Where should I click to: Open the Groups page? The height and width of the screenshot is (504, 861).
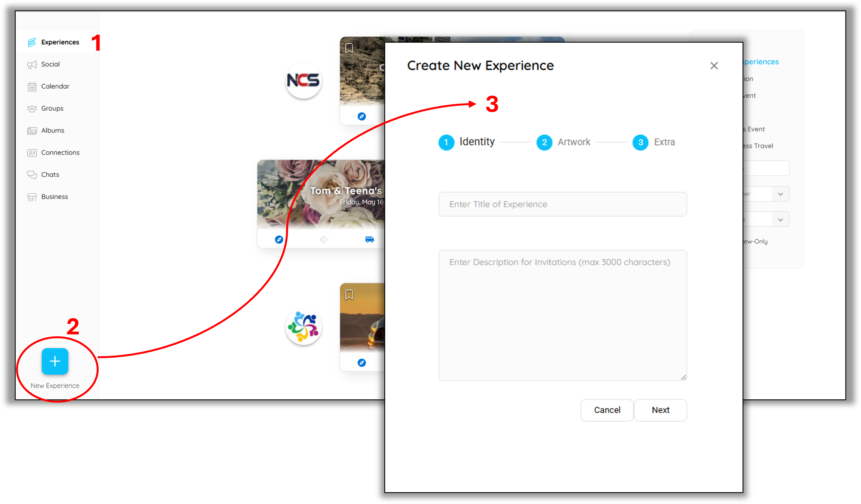pyautogui.click(x=52, y=108)
